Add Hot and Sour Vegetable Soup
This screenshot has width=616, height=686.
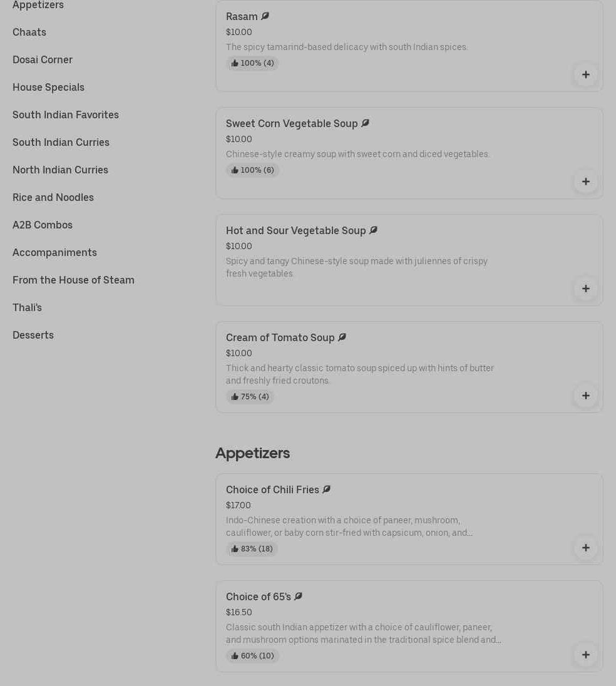585,289
